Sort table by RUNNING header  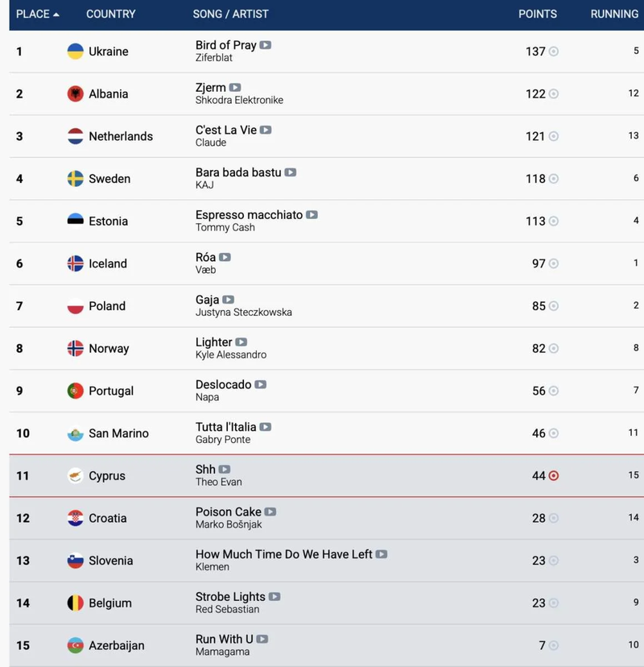614,14
